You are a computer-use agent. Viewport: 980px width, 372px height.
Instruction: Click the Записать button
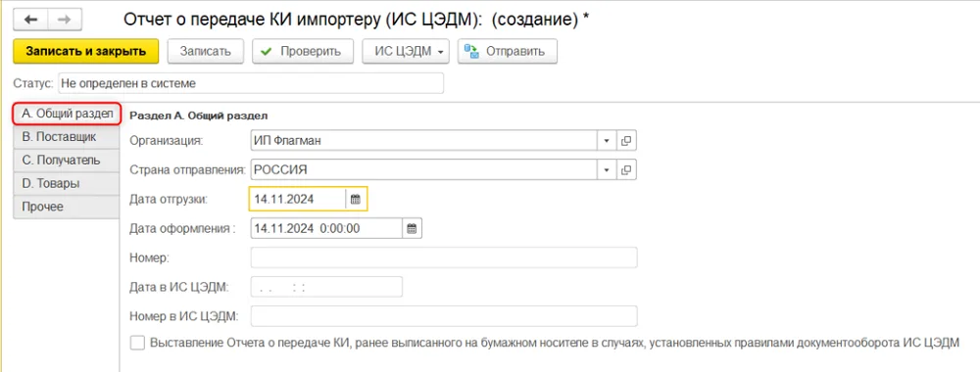coord(206,52)
